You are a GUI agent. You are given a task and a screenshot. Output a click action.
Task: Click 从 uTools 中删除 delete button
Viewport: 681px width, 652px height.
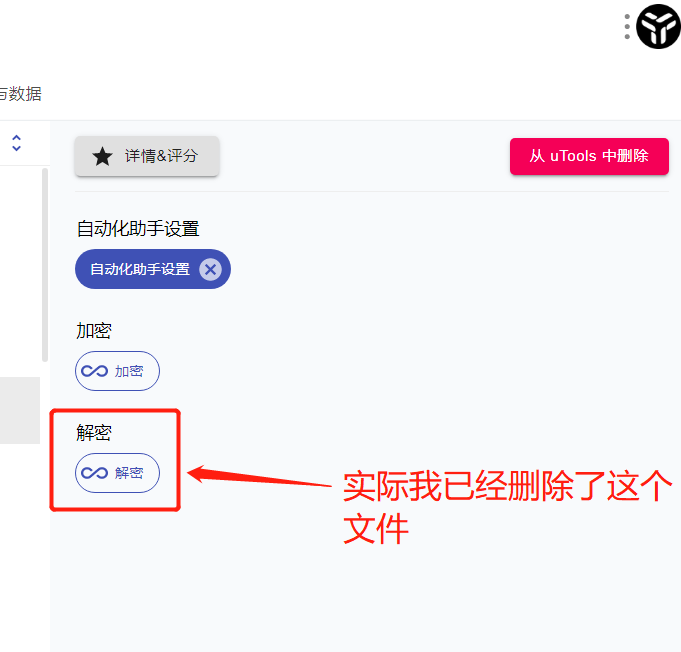[589, 156]
